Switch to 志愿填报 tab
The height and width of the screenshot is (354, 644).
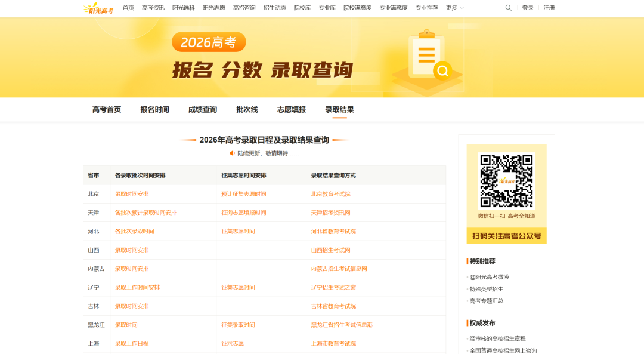tap(291, 110)
